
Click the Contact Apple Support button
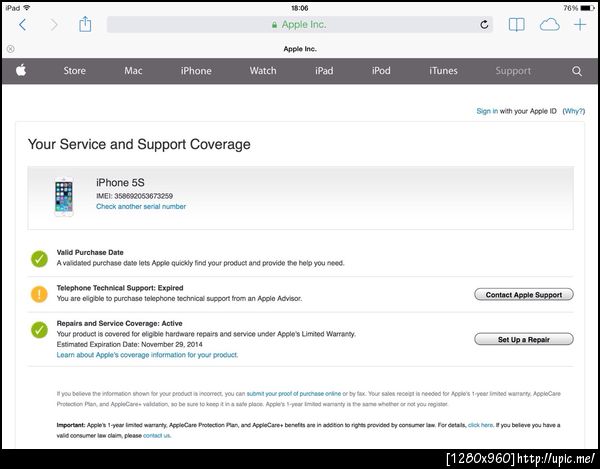(x=524, y=295)
